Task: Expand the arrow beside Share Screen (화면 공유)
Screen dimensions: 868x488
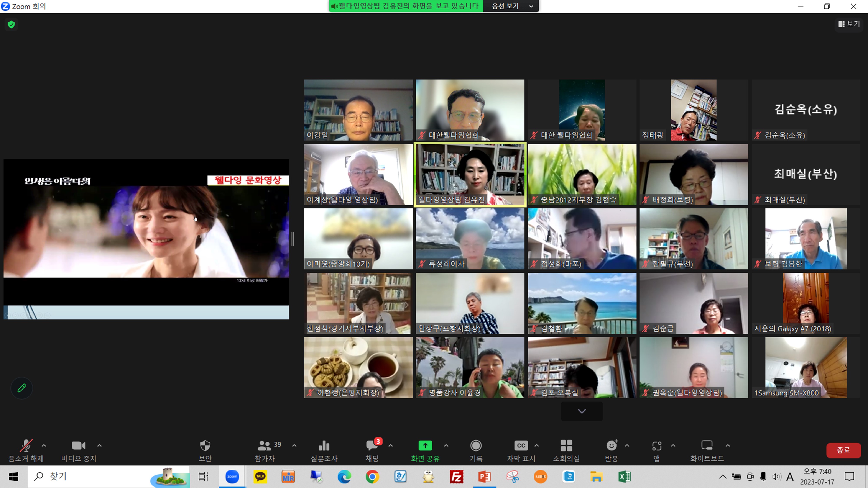Action: point(446,445)
